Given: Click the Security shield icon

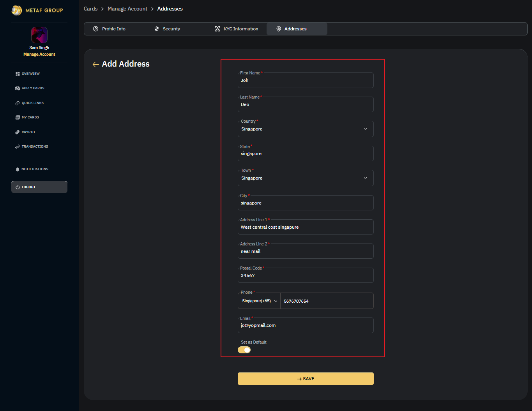Looking at the screenshot, I should 157,29.
